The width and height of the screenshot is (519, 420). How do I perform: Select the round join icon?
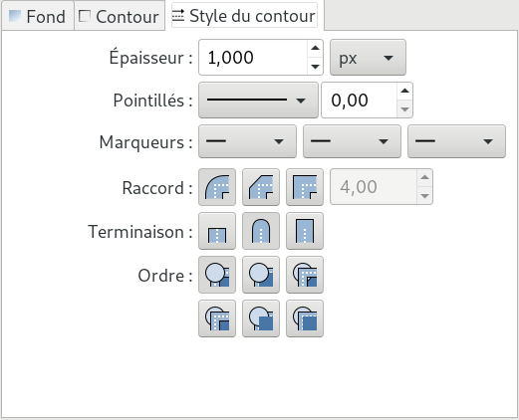[x=217, y=187]
